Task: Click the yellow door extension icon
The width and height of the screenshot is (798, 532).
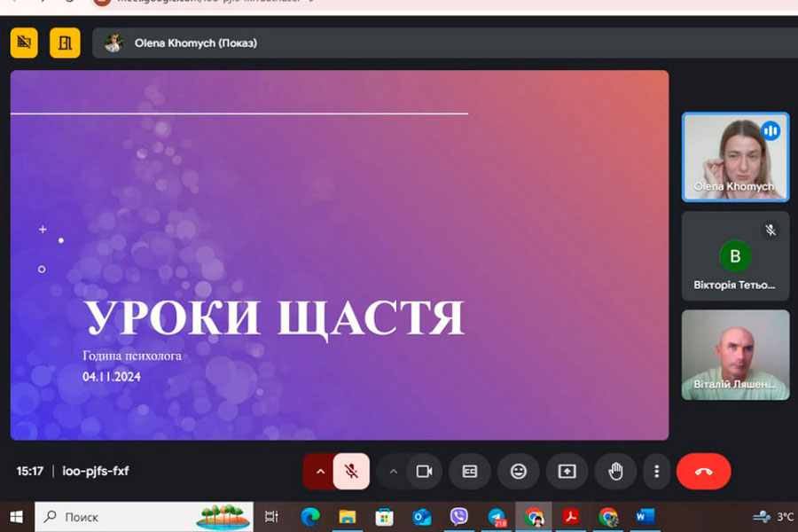Action: pos(65,43)
